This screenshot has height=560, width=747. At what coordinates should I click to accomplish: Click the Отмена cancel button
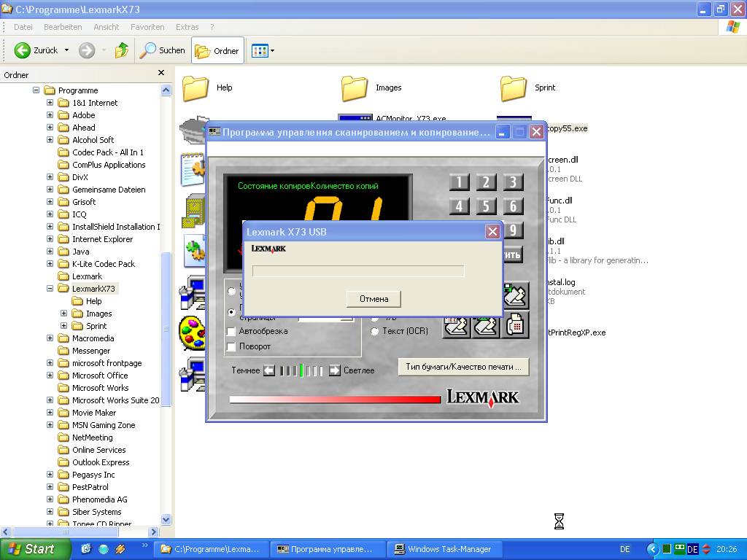pos(374,299)
